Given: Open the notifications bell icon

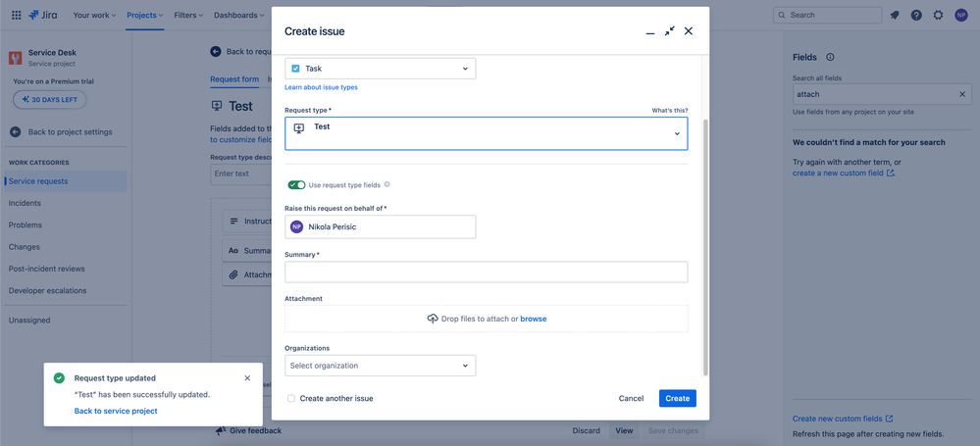Looking at the screenshot, I should (x=895, y=15).
